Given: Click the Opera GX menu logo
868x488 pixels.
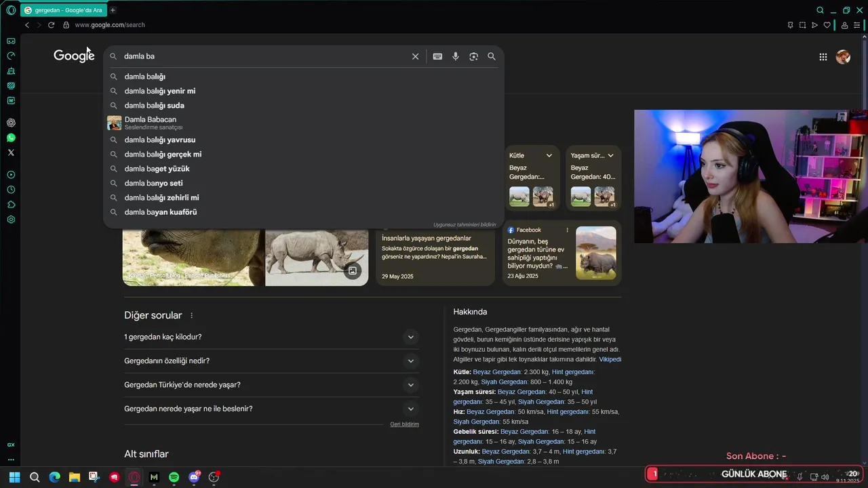Looking at the screenshot, I should [11, 10].
